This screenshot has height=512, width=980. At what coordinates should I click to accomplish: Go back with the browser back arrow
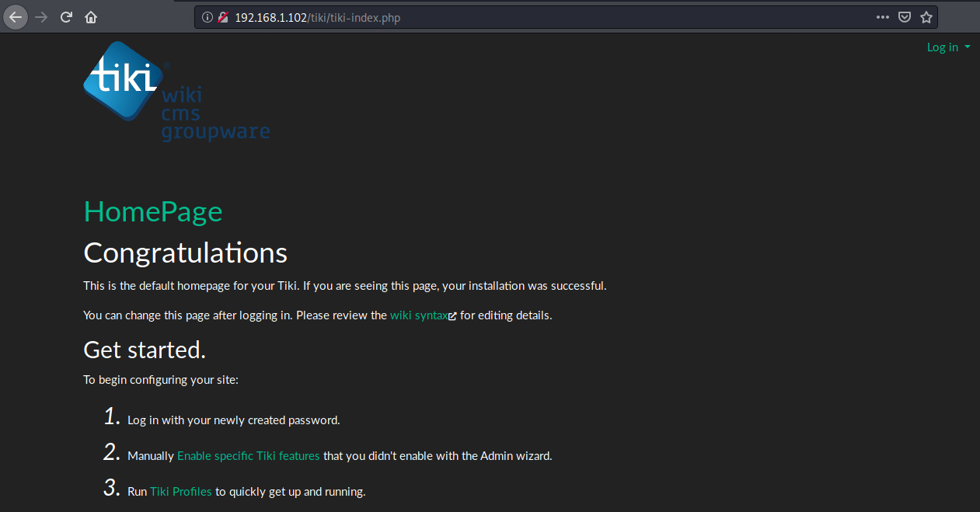pos(16,16)
